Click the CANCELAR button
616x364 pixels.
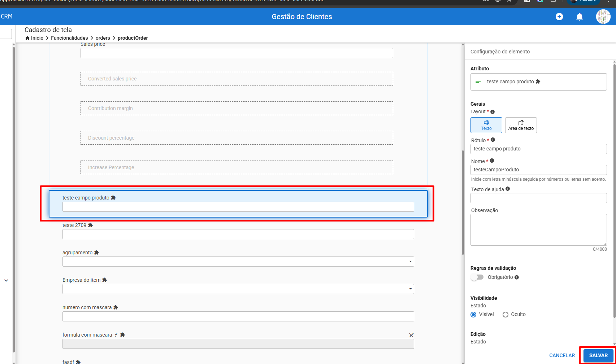pos(562,355)
